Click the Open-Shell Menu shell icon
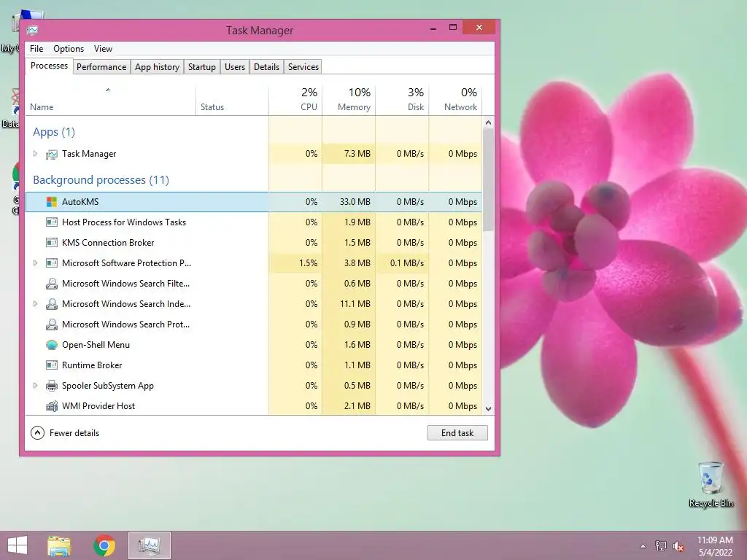The height and width of the screenshot is (560, 747). (52, 345)
